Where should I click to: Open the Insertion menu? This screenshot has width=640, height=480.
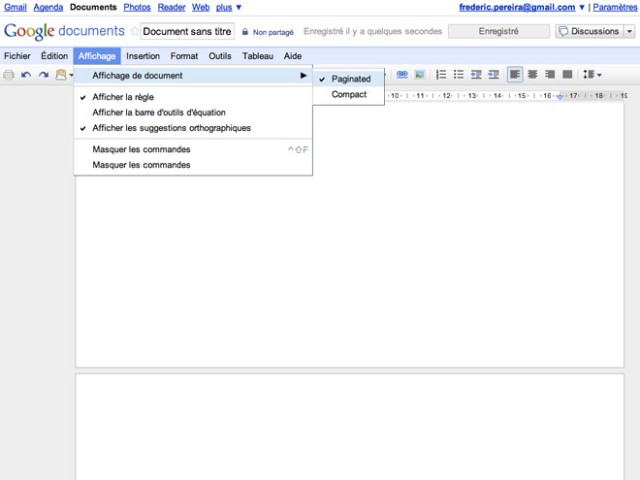tap(143, 56)
